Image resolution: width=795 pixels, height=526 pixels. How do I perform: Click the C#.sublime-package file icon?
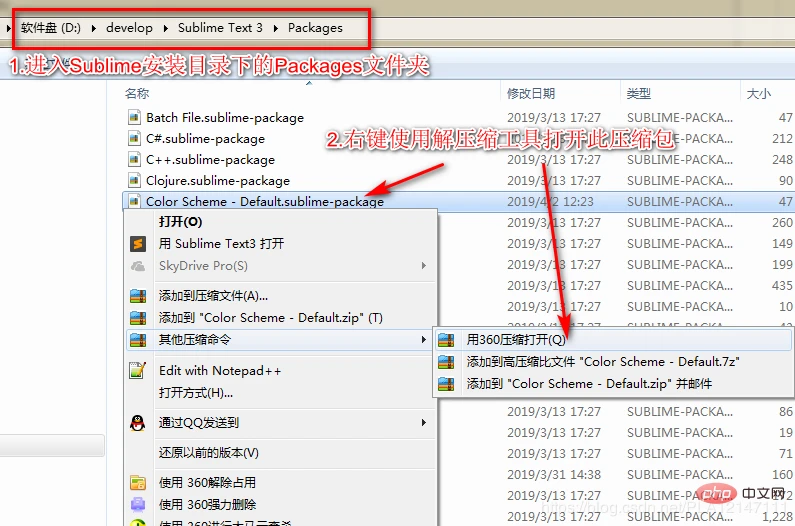134,138
